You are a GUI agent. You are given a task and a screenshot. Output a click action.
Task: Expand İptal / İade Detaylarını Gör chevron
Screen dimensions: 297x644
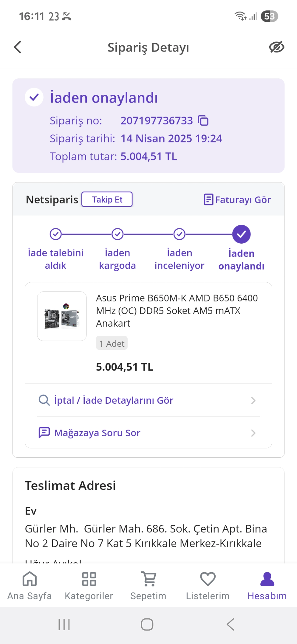253,400
